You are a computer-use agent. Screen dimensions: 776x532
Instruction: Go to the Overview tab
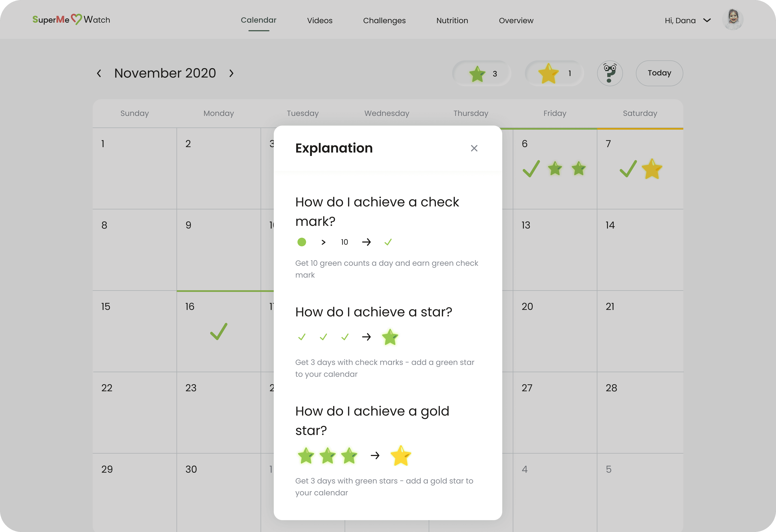(x=516, y=21)
